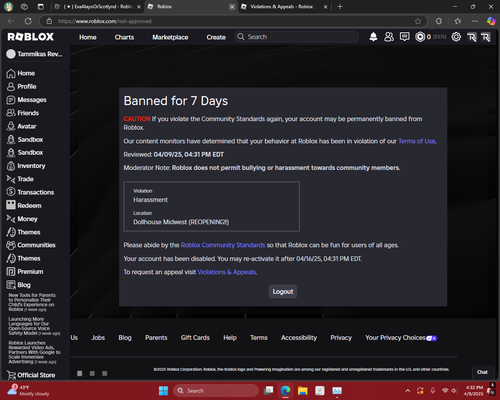Open the Copilot icon in browser toolbar
The image size is (500, 400).
tap(491, 21)
